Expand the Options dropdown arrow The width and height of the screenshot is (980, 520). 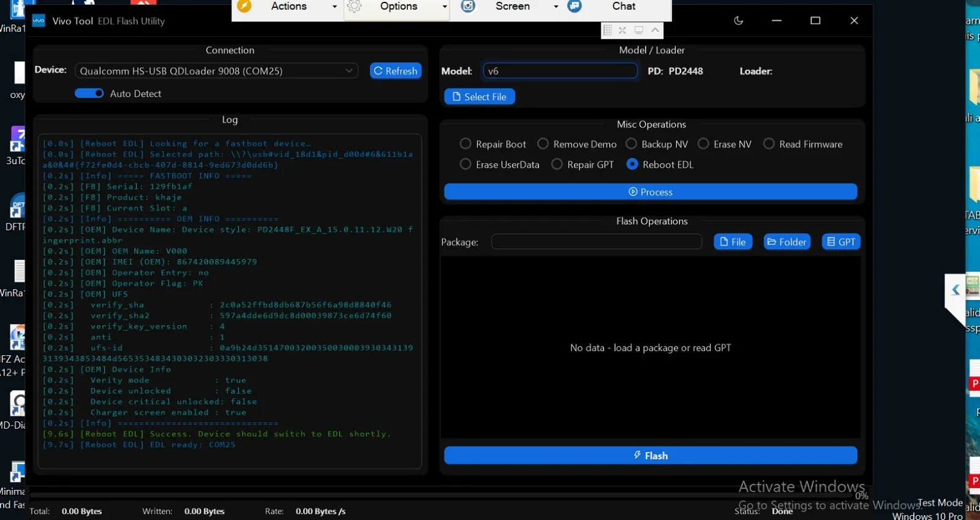(445, 7)
